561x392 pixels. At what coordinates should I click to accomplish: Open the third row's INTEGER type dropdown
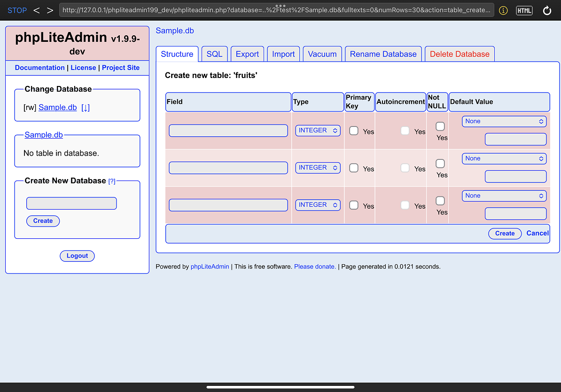pyautogui.click(x=318, y=205)
